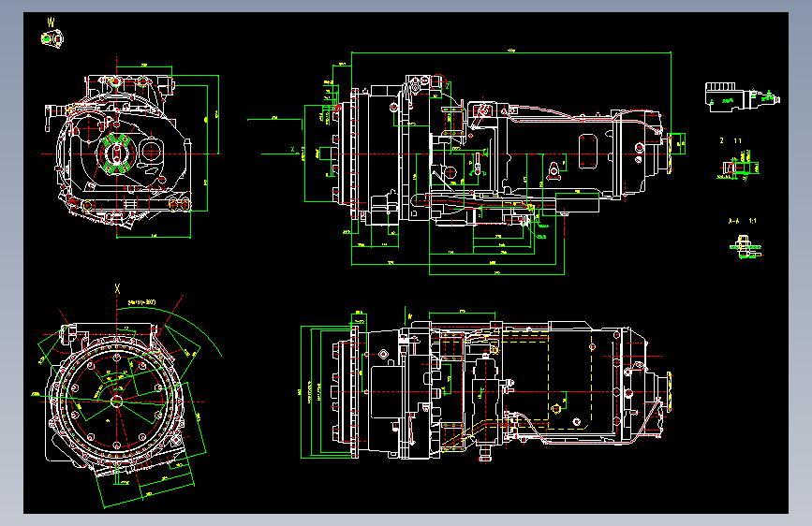The image size is (812, 526).
Task: Click the small "X" arrow label left of side view
Action: (x=292, y=150)
